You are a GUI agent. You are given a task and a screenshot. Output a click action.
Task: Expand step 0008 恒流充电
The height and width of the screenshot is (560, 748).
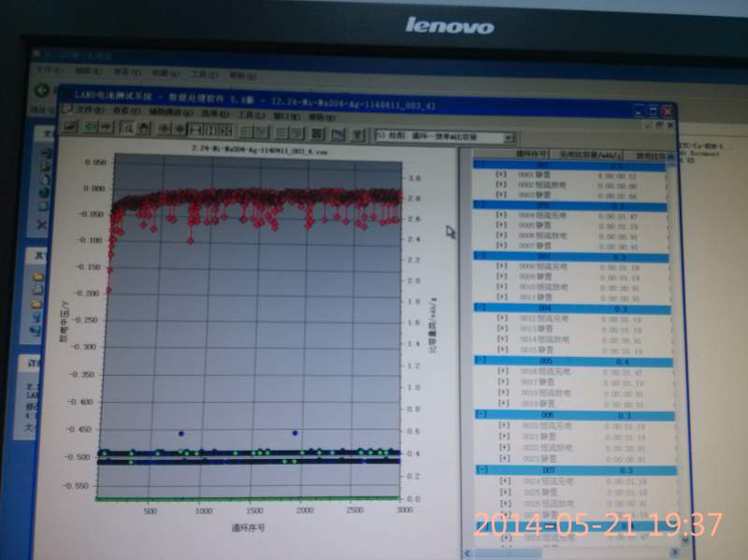point(502,266)
